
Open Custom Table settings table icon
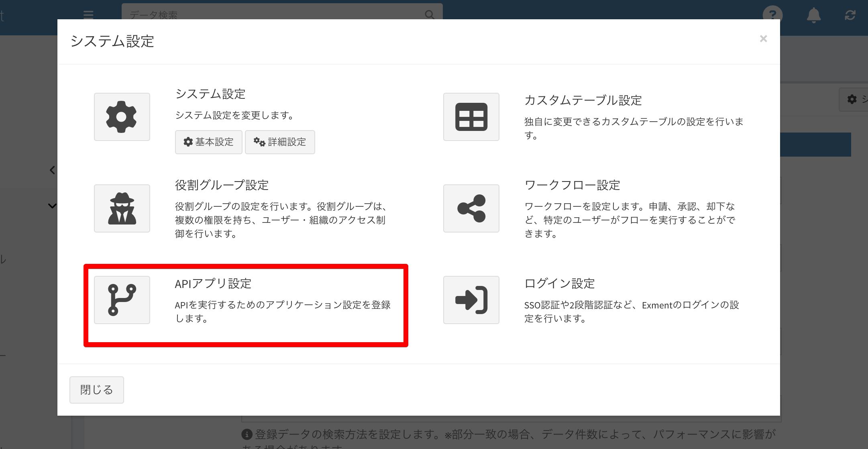(471, 117)
